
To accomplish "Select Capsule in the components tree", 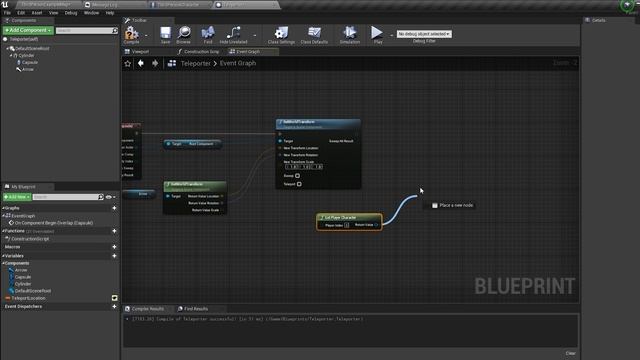I will 30,62.
